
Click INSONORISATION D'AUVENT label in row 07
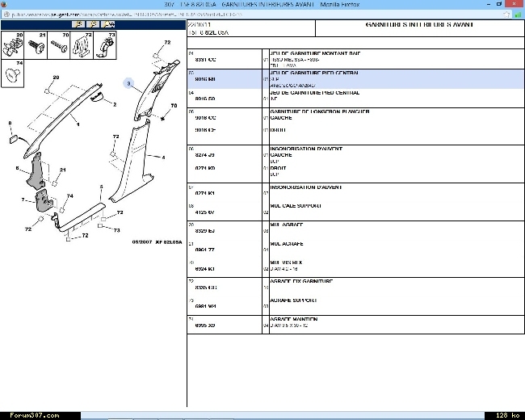point(306,187)
